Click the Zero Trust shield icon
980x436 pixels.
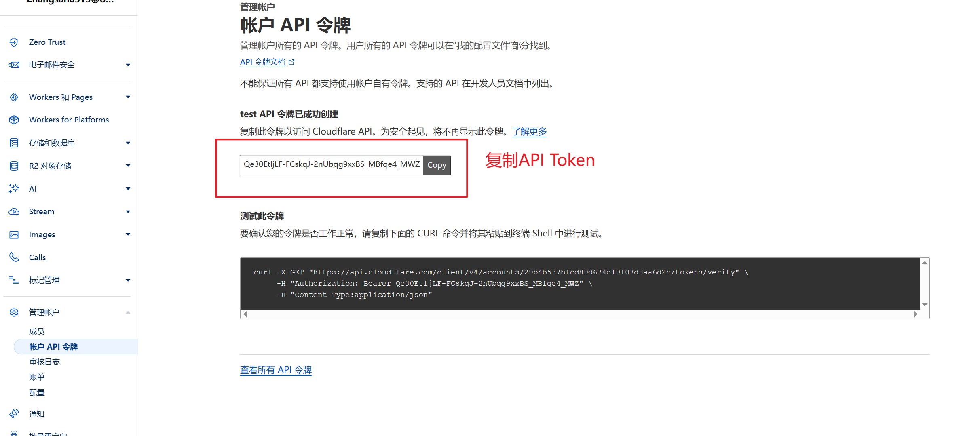pos(14,42)
